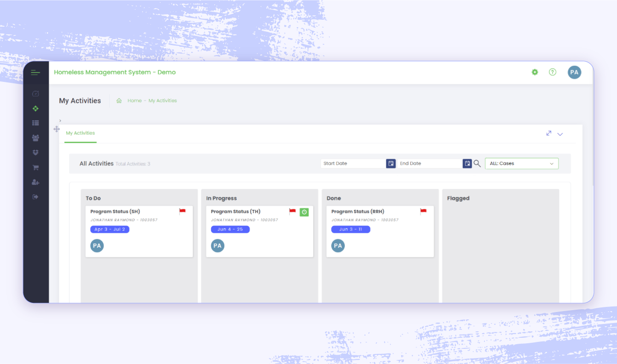
Task: Click the Dropbox-style boxes sidebar icon
Action: point(35,152)
